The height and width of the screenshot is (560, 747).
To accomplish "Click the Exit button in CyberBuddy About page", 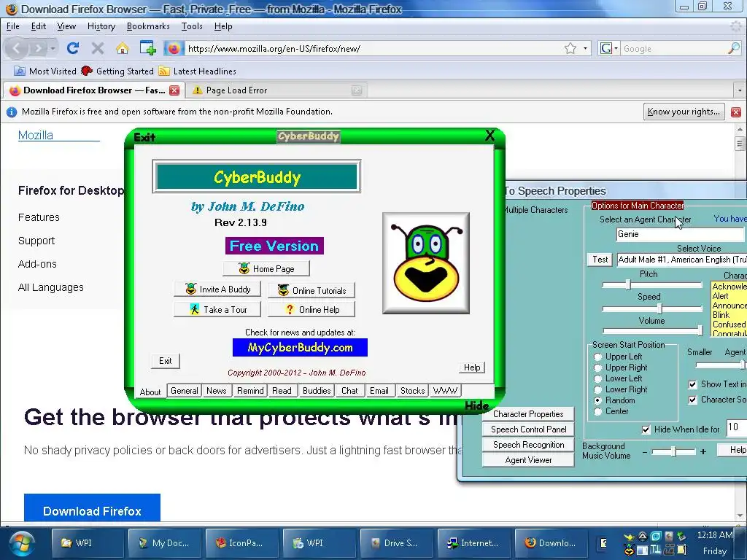I will coord(166,361).
